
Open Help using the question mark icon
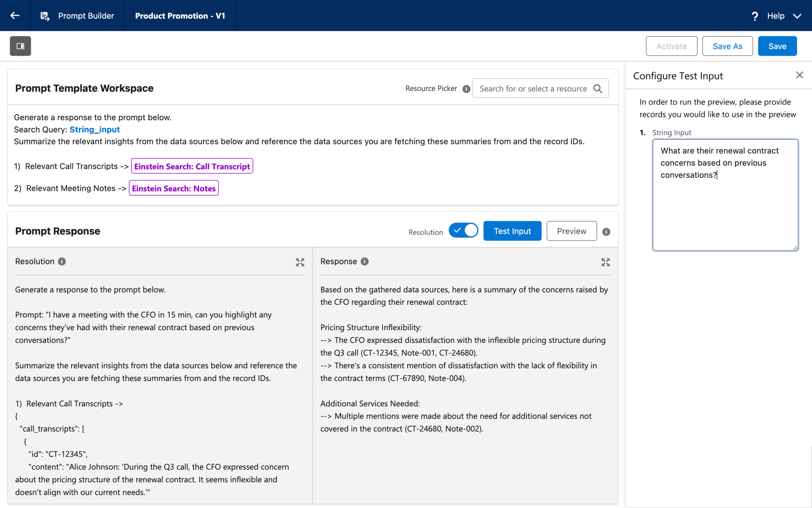tap(754, 15)
